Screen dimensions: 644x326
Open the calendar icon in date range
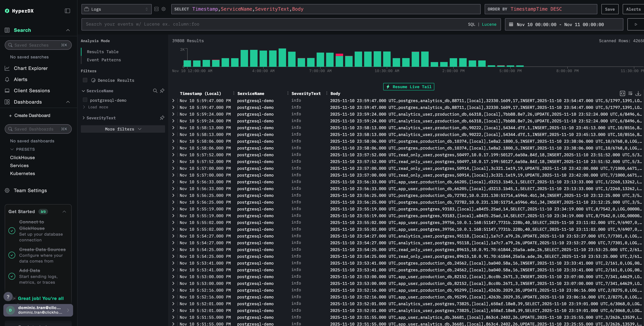pos(511,24)
